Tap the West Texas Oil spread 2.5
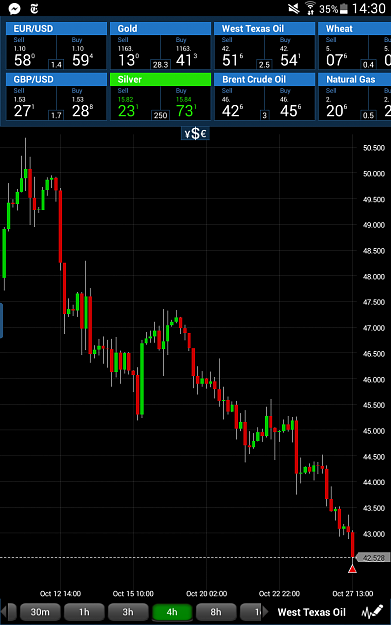Screen dimensions: 391x625 click(x=264, y=64)
